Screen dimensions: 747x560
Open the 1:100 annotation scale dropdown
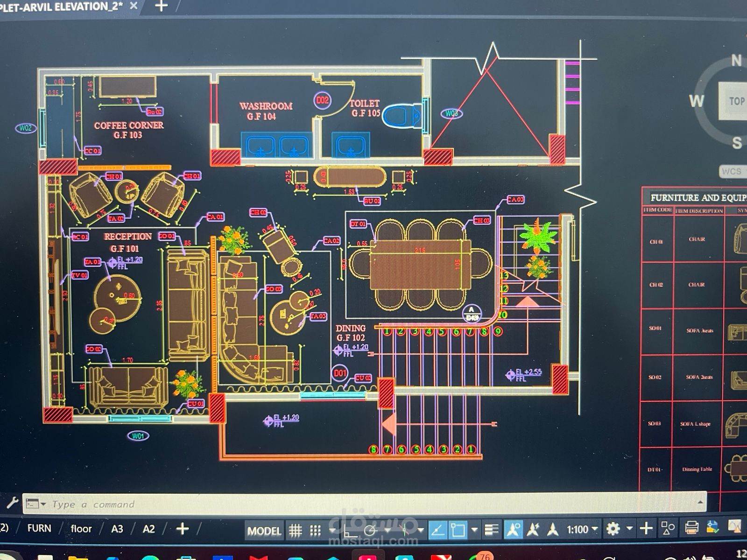click(582, 529)
